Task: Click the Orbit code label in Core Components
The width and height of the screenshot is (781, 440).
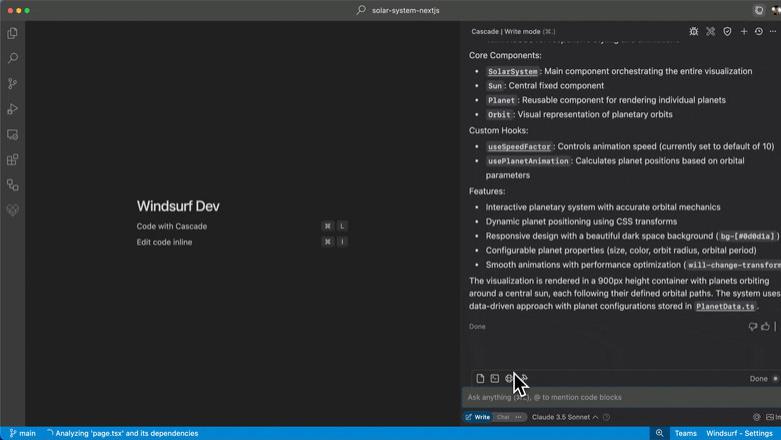Action: (499, 115)
